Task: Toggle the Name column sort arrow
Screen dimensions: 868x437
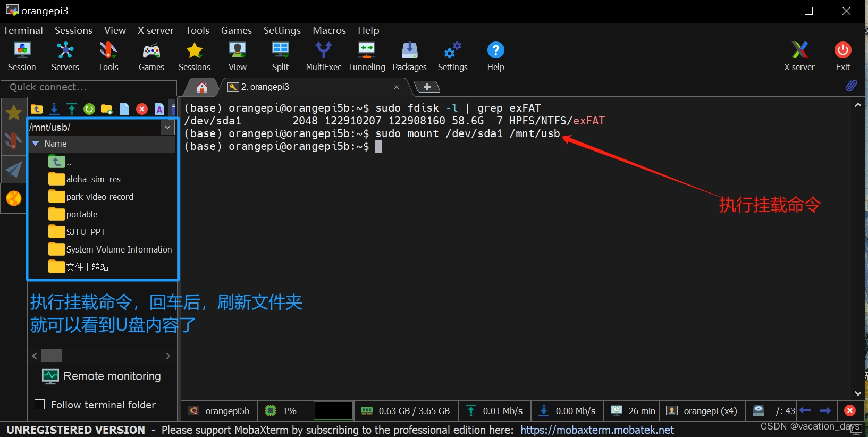Action: tap(36, 144)
